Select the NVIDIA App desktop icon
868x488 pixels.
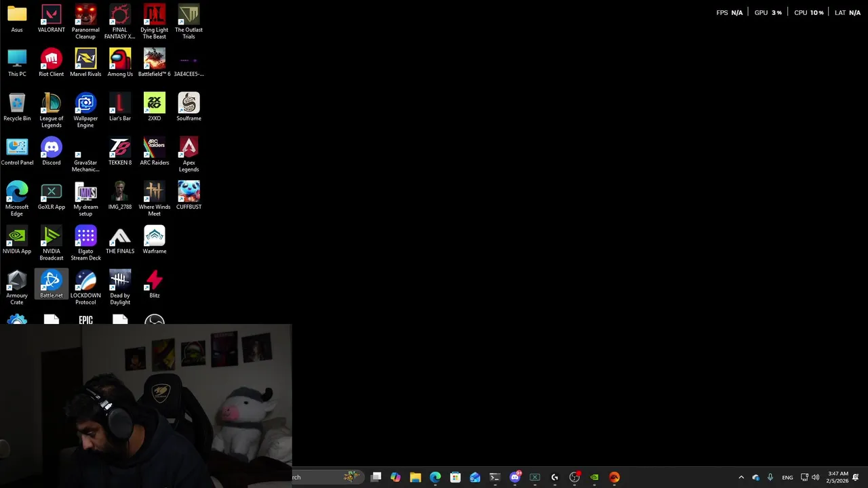coord(17,240)
